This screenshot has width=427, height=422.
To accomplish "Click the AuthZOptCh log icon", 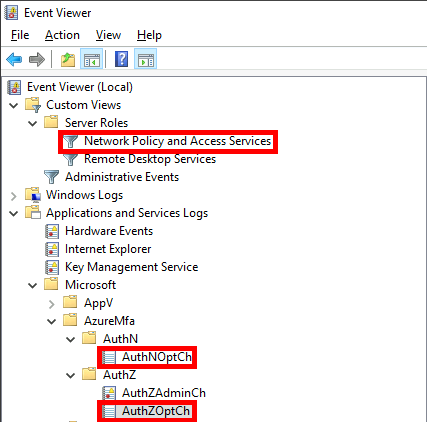I will [x=109, y=411].
